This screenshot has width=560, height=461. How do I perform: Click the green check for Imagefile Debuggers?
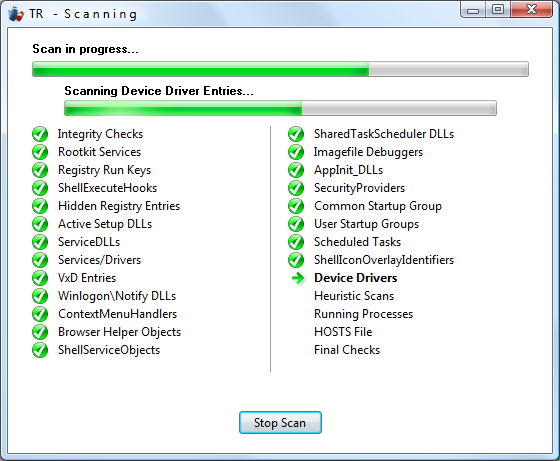pos(296,152)
